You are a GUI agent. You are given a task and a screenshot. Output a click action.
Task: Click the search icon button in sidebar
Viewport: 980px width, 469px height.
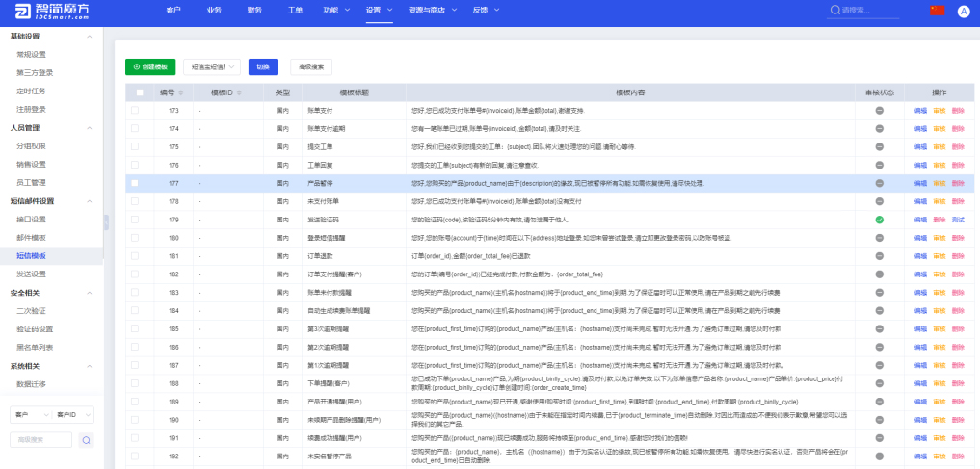click(86, 439)
